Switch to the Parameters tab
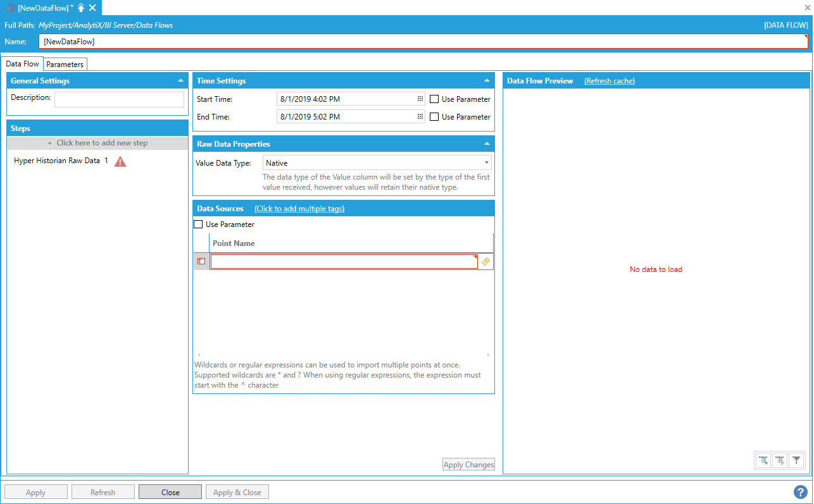The width and height of the screenshot is (814, 504). click(65, 65)
